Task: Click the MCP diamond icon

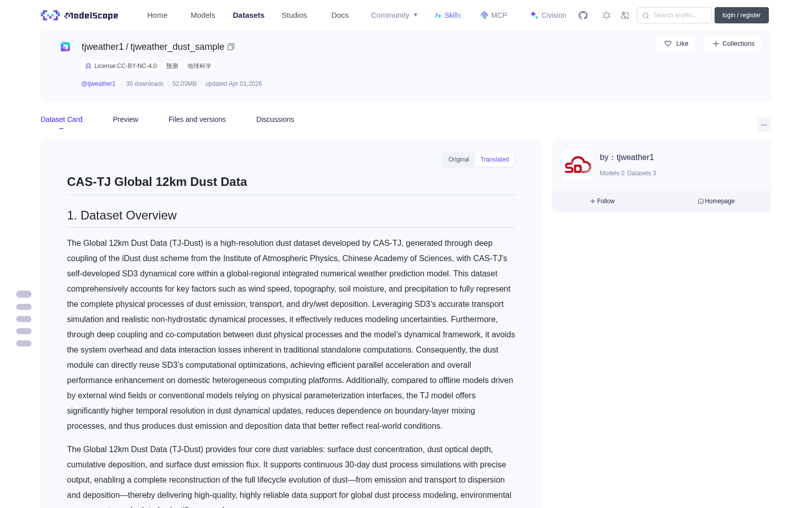Action: pyautogui.click(x=484, y=15)
